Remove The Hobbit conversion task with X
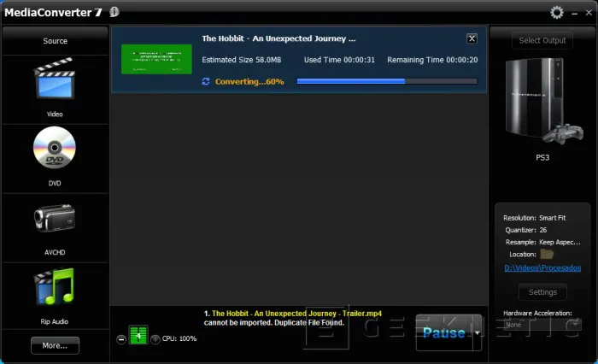The width and height of the screenshot is (598, 364). click(x=472, y=38)
